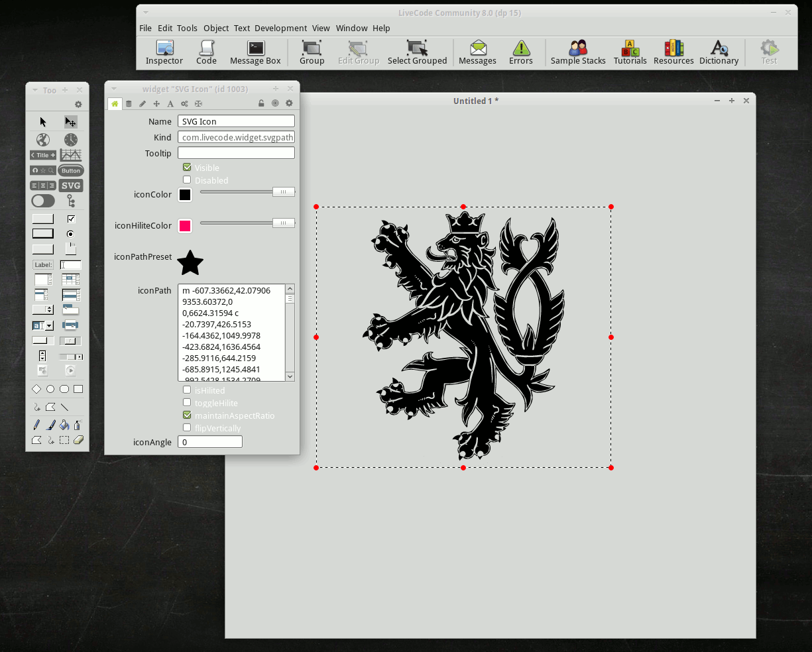Choose the Run (browse) pointer tool
812x652 pixels.
(43, 122)
